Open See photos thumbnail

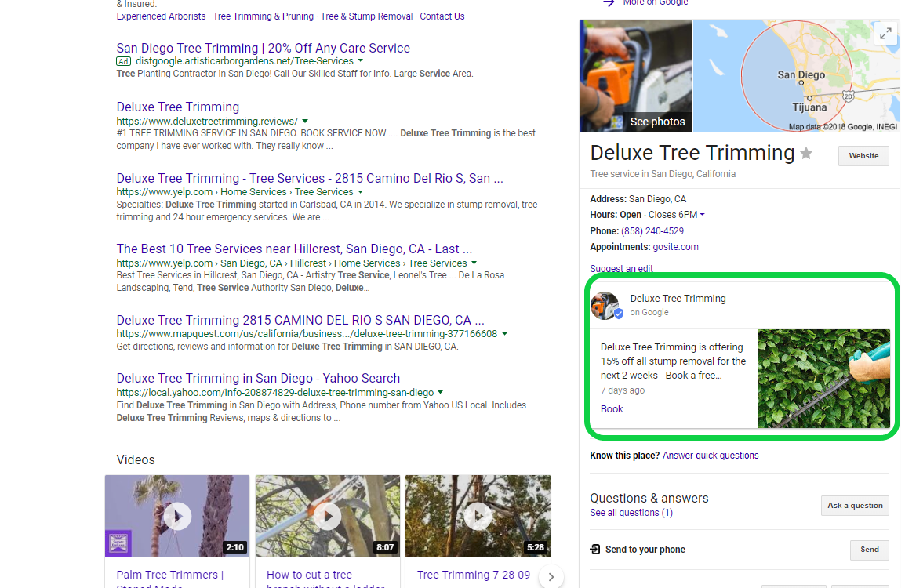(636, 76)
